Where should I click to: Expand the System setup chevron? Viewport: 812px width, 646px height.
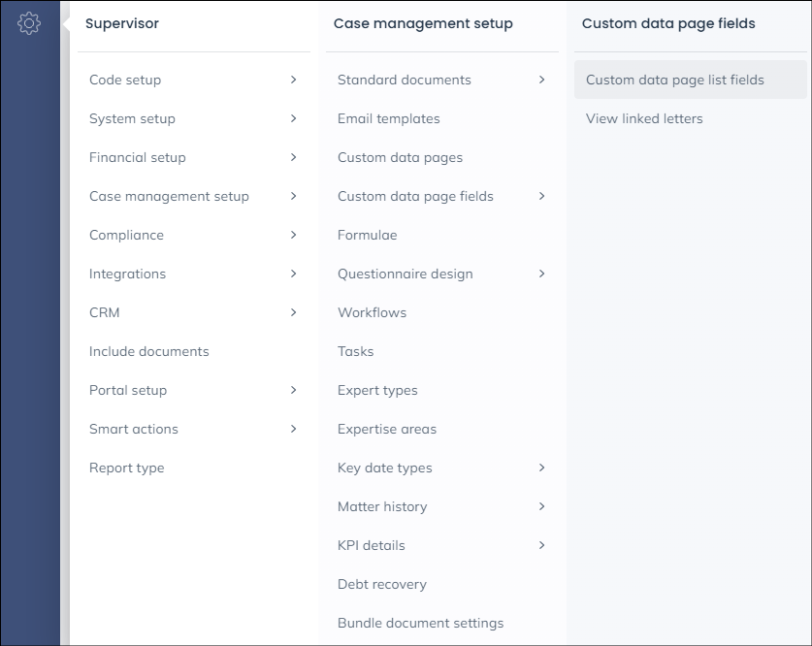pyautogui.click(x=293, y=118)
